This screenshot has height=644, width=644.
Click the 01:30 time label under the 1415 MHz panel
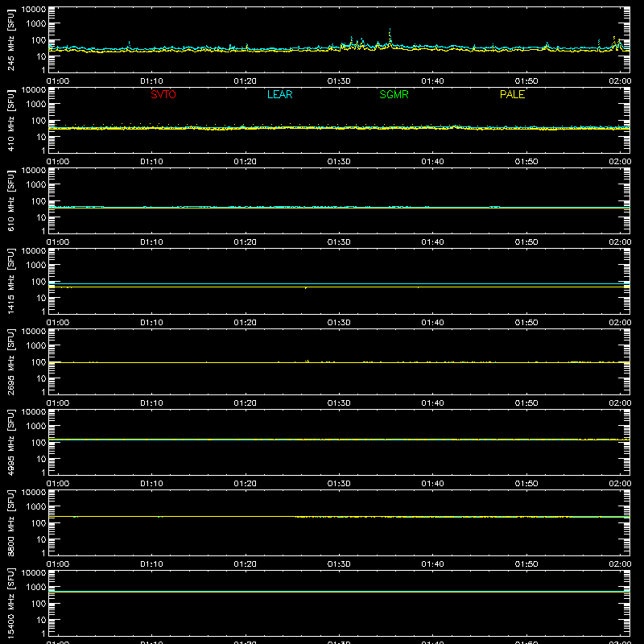339,323
